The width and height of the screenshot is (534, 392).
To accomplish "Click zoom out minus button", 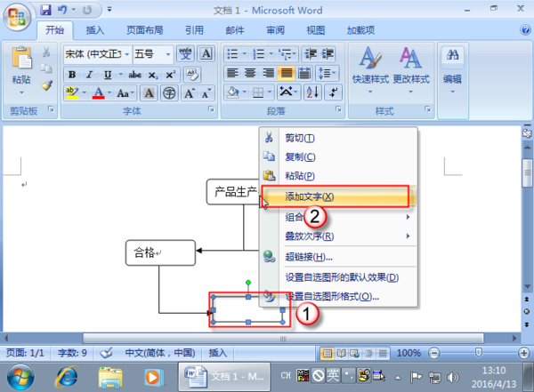I will pyautogui.click(x=434, y=353).
